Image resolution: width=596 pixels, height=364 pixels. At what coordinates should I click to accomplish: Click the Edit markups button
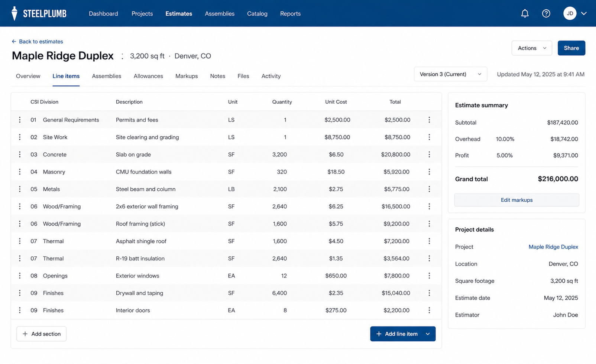pos(516,200)
